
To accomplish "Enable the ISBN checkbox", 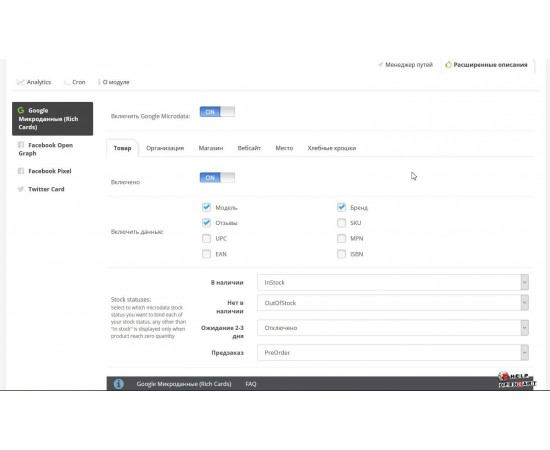I will pyautogui.click(x=341, y=254).
